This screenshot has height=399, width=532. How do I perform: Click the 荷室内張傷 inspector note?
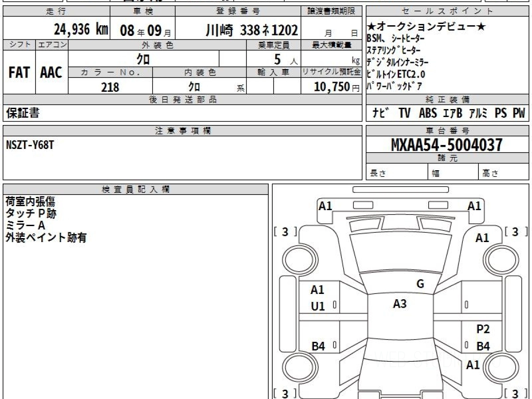30,202
